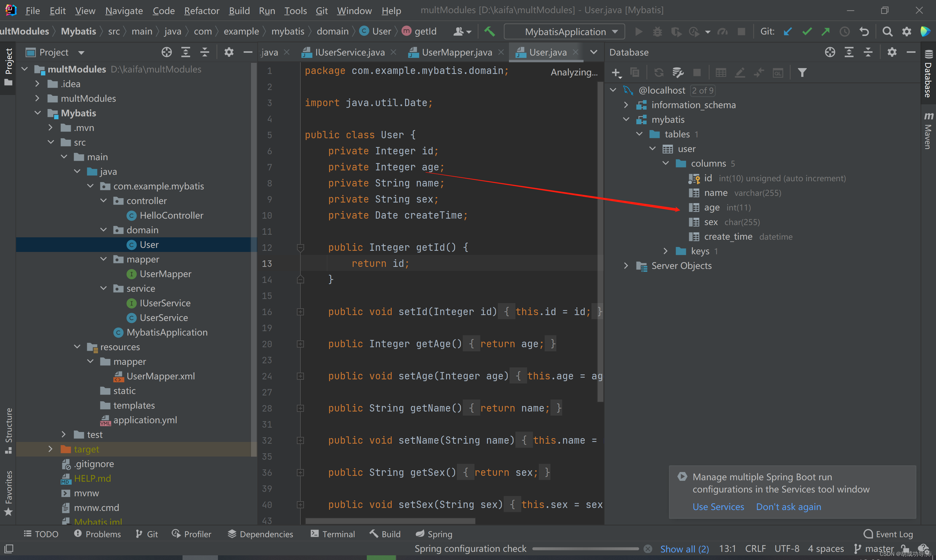Open the Database tool window stripe
This screenshot has height=560, width=936.
[x=928, y=74]
